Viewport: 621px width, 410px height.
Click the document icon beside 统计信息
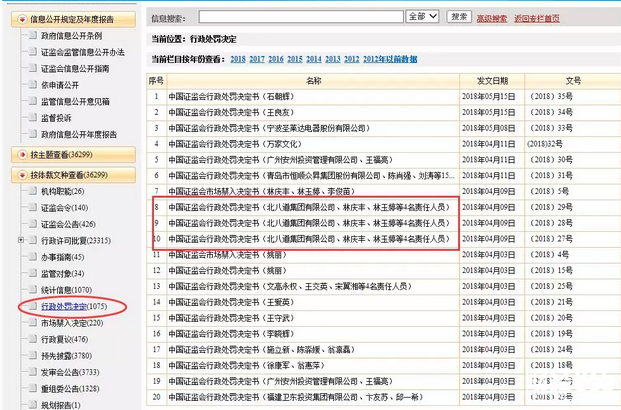(33, 289)
